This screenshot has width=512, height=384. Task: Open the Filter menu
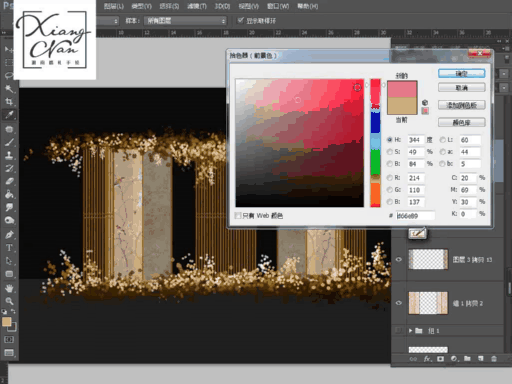[x=197, y=6]
